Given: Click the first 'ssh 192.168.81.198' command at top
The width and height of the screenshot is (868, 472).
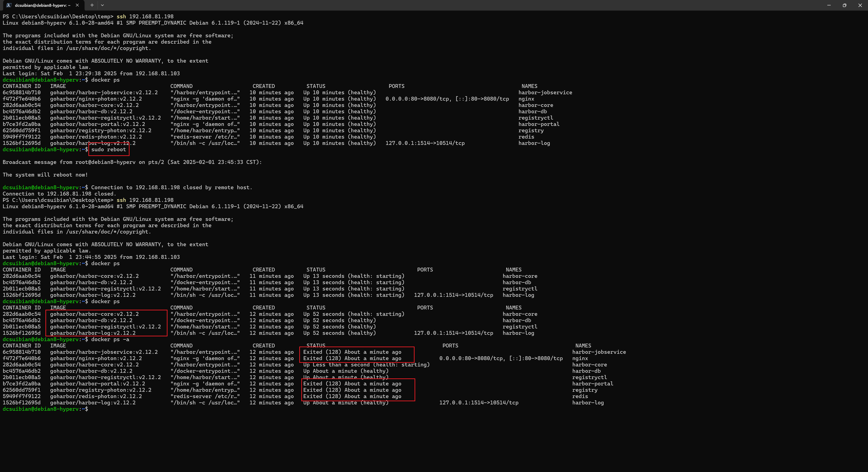Looking at the screenshot, I should (145, 17).
